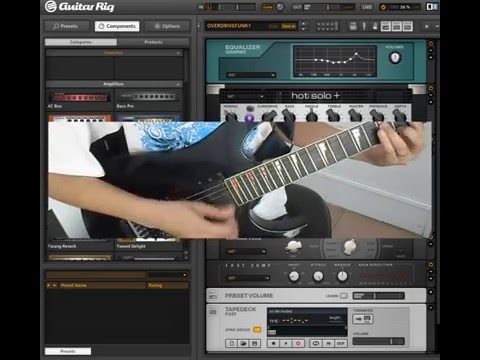Switch to the Components tab

(117, 26)
